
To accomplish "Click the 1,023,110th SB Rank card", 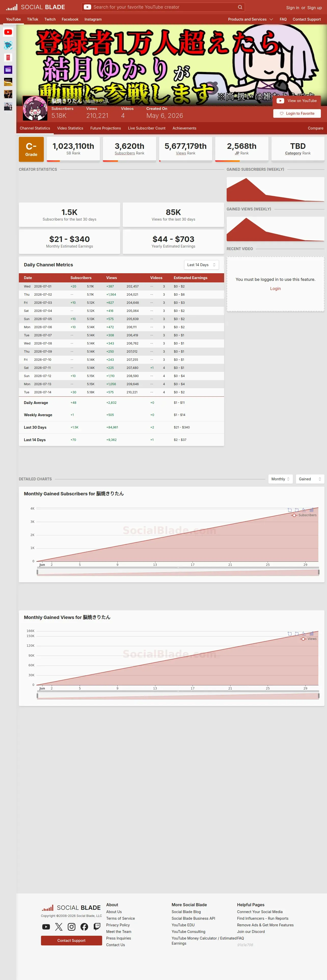I will tap(73, 149).
